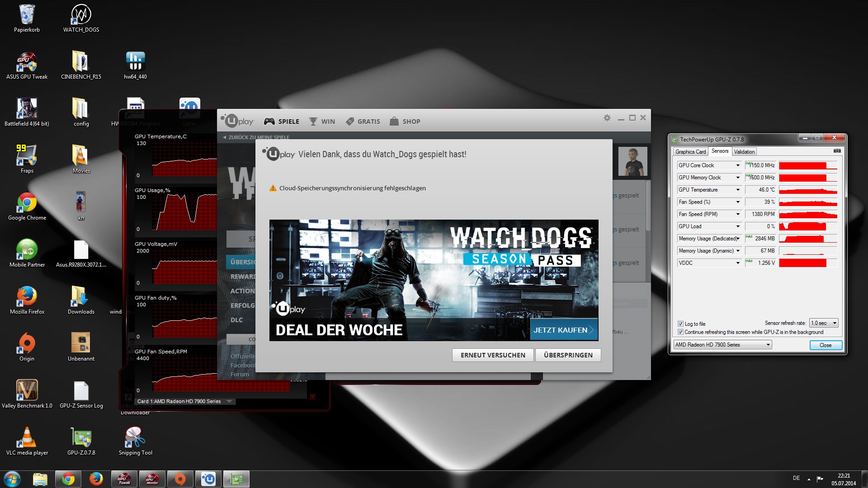
Task: Launch Fraps from the desktop
Action: tap(27, 155)
